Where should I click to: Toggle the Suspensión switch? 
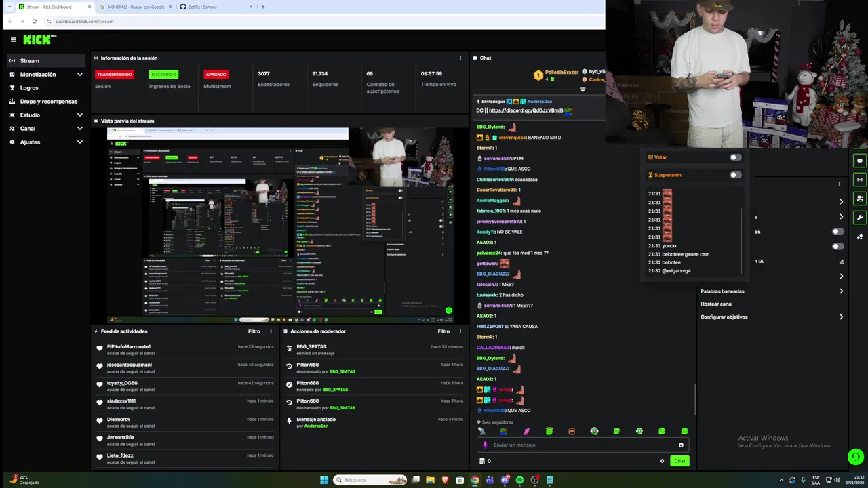(x=735, y=175)
